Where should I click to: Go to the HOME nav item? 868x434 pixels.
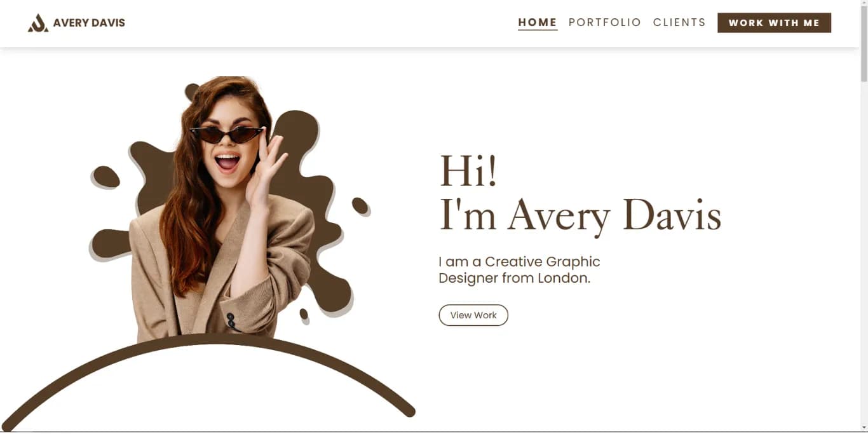[x=538, y=23]
